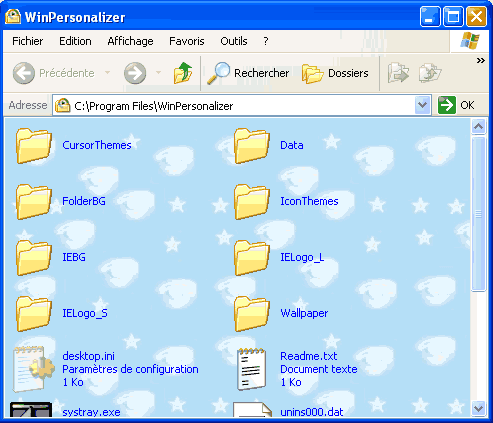Click the FolderBG name label
Image resolution: width=493 pixels, height=423 pixels.
[x=84, y=201]
